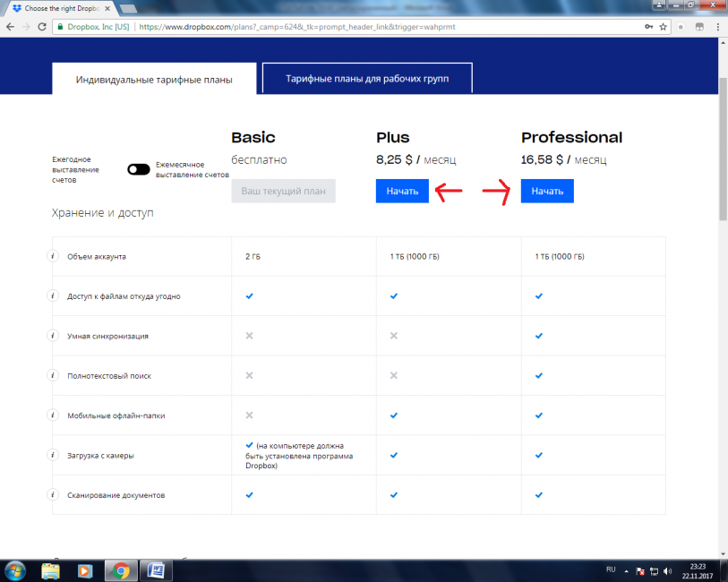Click the scroll down arrow of page
This screenshot has width=728, height=582.
coord(723,554)
